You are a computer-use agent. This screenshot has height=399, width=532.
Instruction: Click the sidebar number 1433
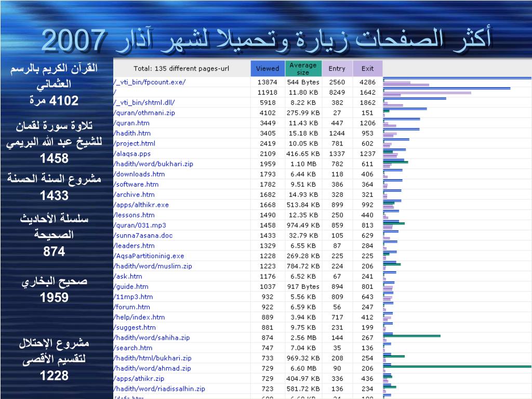54,196
